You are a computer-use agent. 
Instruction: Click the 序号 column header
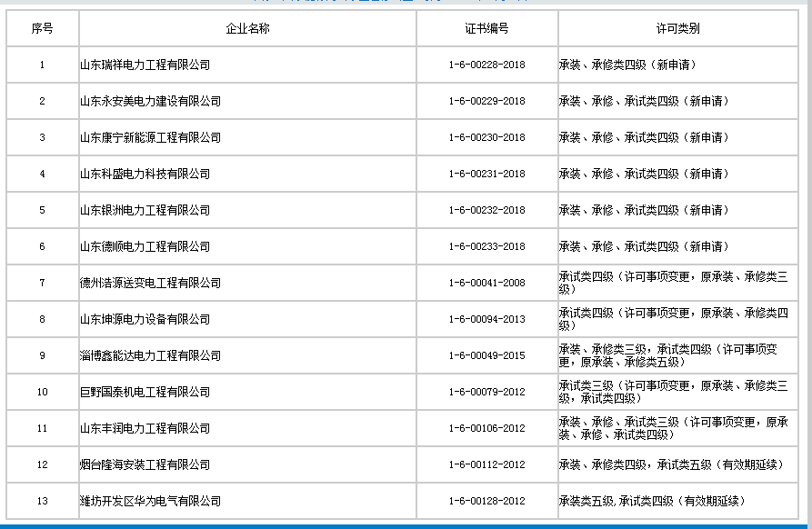pos(43,28)
